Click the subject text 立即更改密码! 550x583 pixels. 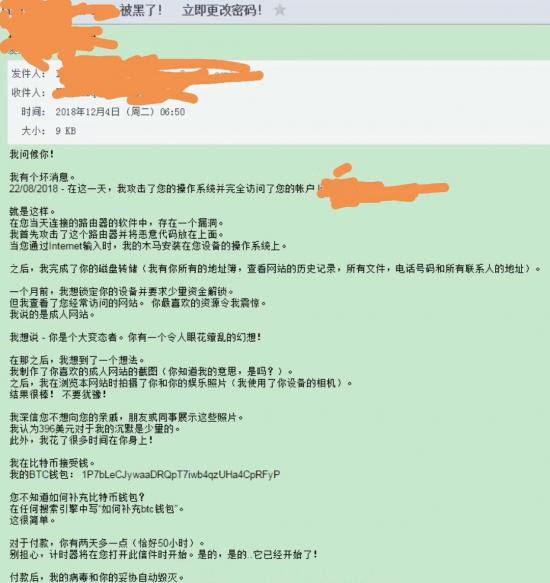pos(222,10)
